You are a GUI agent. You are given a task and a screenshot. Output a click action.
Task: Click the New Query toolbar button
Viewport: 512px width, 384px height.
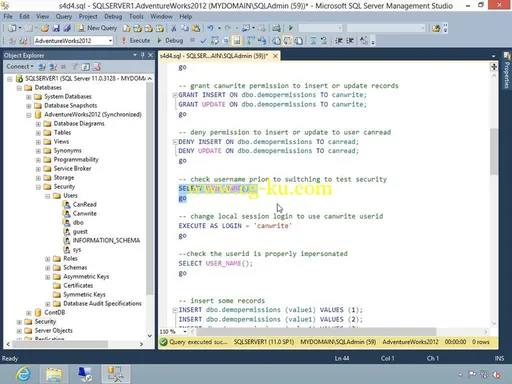97,28
